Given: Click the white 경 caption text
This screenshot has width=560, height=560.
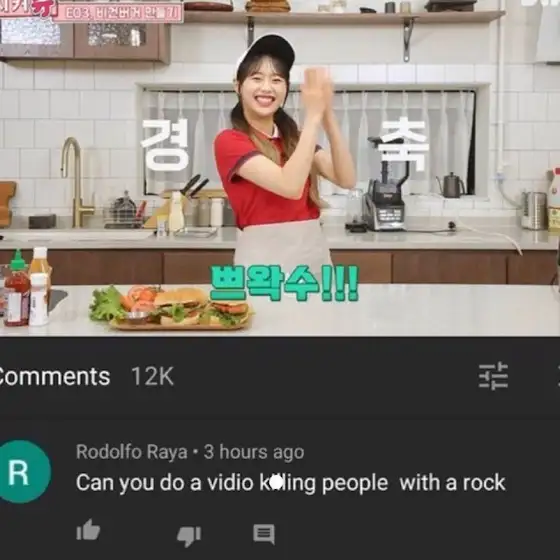Looking at the screenshot, I should pos(164,145).
